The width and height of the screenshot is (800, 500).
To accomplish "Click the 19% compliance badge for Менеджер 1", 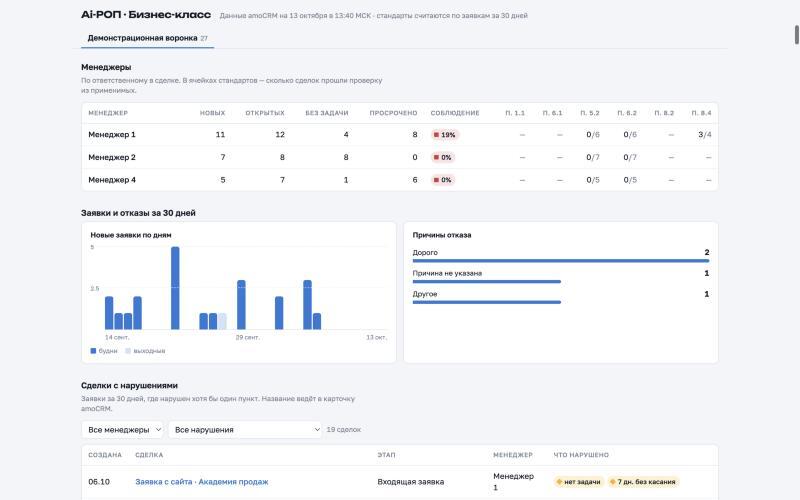I will click(x=444, y=135).
